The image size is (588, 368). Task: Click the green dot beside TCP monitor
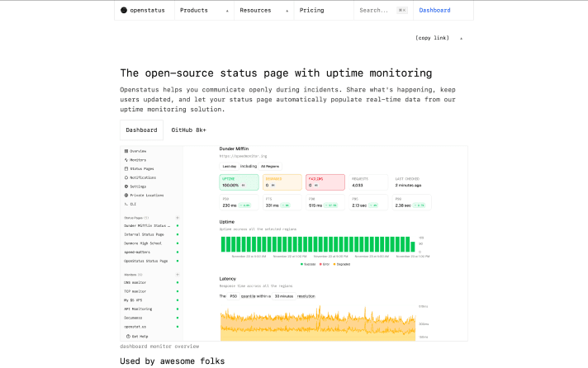178,291
